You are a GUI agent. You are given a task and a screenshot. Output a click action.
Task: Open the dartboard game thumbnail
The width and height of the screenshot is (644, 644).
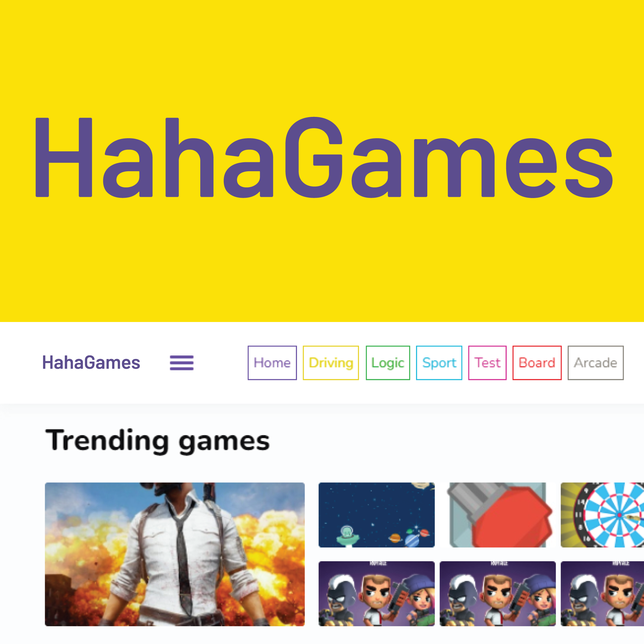(602, 515)
